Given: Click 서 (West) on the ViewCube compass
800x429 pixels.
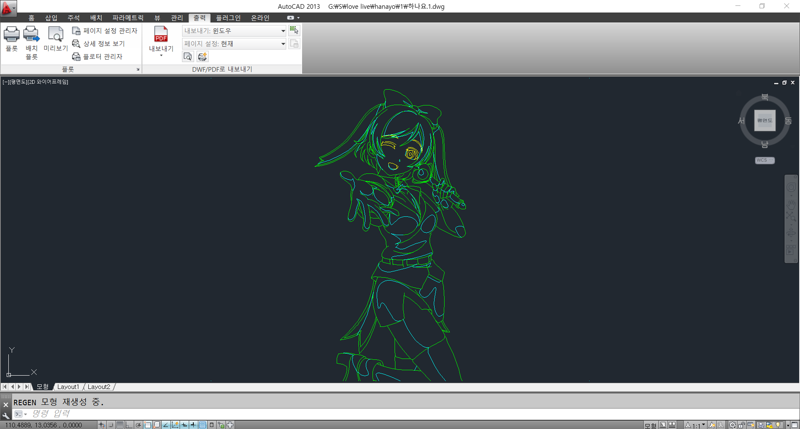Looking at the screenshot, I should point(741,121).
